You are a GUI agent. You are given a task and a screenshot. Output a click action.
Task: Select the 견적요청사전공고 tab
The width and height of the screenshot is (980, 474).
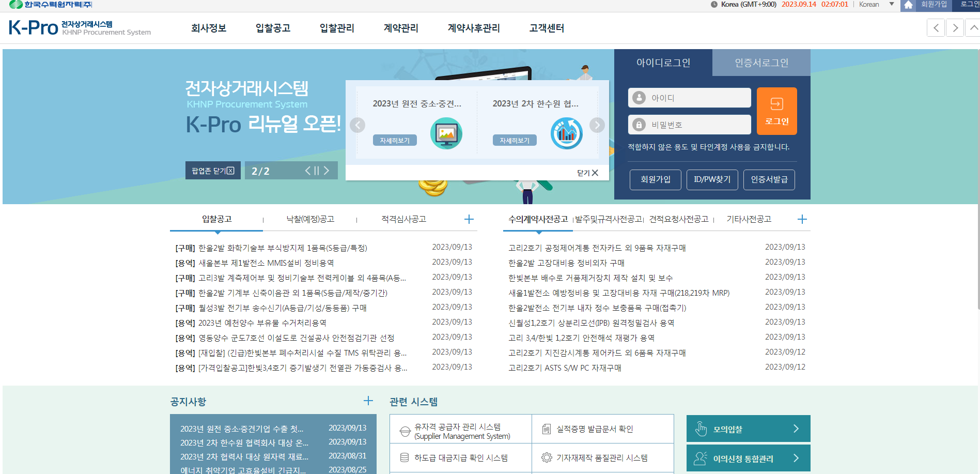tap(679, 219)
